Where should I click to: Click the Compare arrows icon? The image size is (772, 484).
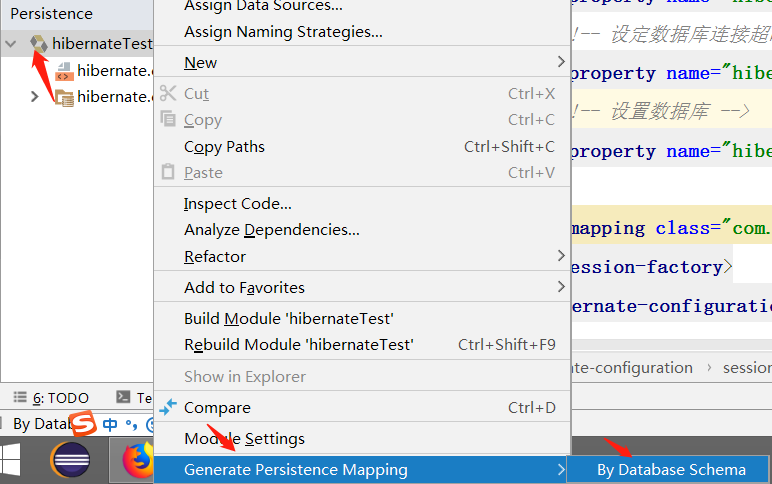click(168, 407)
